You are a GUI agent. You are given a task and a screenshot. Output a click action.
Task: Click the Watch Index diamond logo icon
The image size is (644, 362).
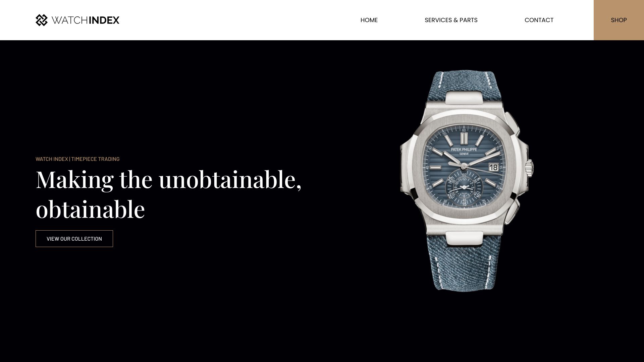42,20
